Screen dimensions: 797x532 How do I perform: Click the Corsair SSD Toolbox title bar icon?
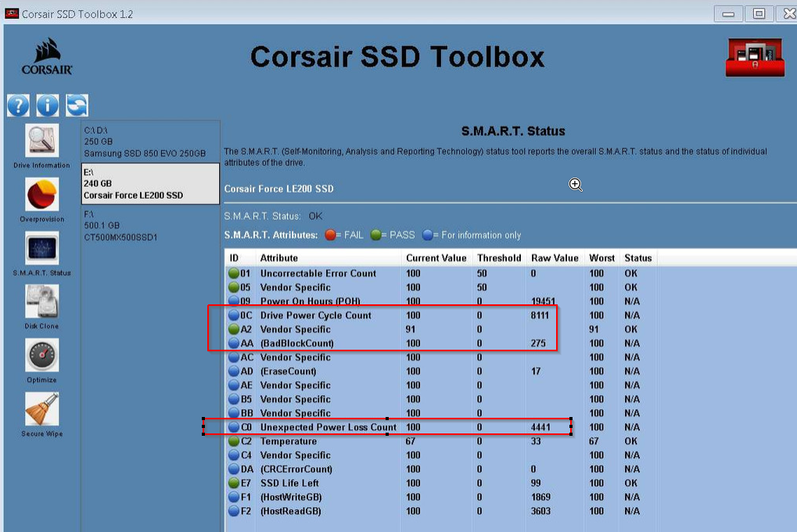(12, 14)
